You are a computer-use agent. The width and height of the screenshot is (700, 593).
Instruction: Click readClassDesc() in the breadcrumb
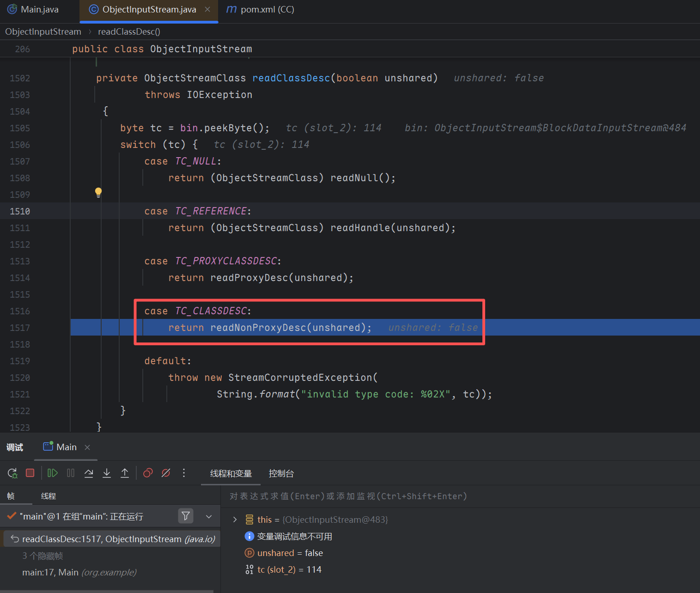pyautogui.click(x=129, y=31)
